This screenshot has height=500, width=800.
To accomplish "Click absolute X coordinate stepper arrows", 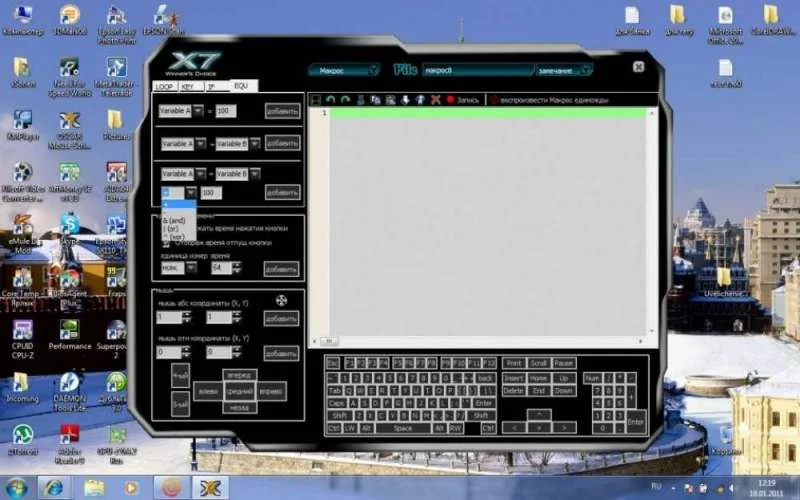I will [x=186, y=317].
